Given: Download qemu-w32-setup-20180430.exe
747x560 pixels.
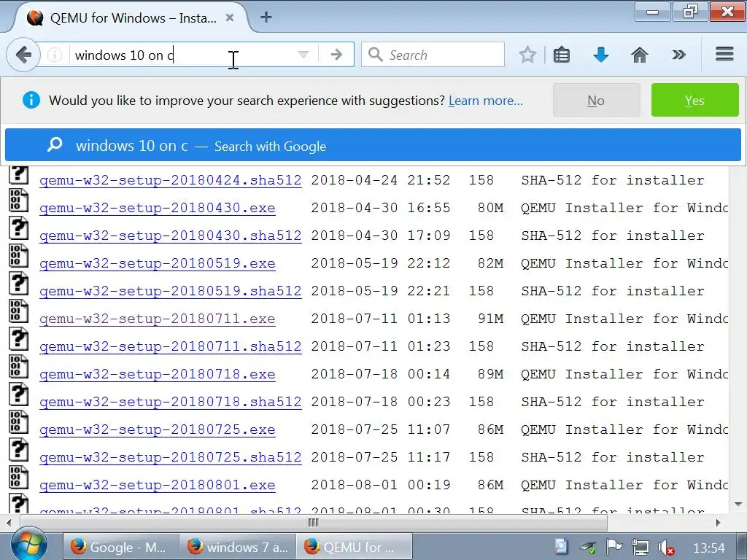Looking at the screenshot, I should coord(158,208).
